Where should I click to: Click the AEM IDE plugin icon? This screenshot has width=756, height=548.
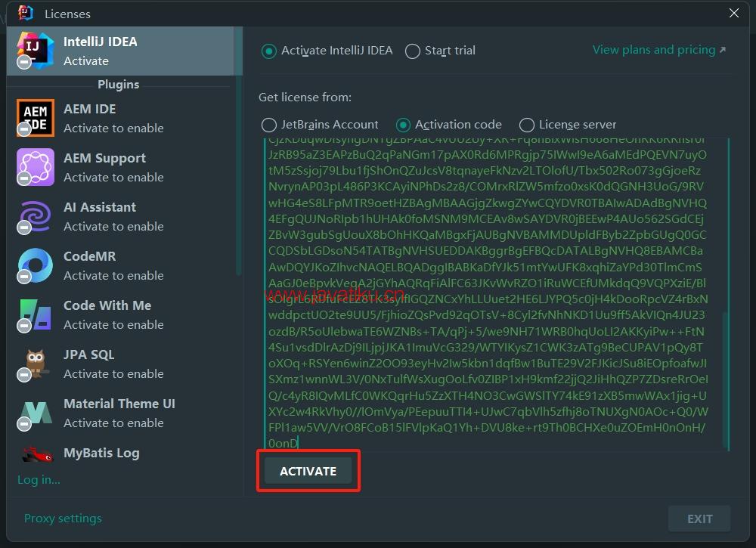coord(36,118)
